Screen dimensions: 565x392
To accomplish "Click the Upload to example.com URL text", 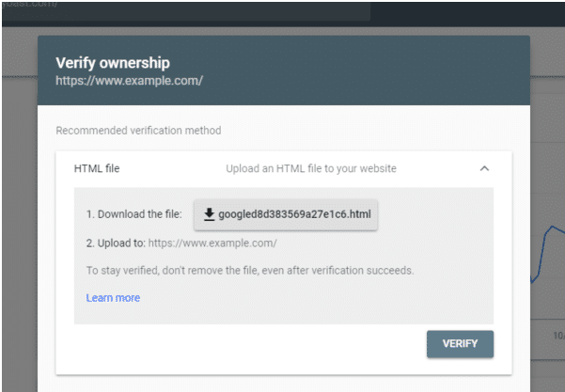I will 212,243.
